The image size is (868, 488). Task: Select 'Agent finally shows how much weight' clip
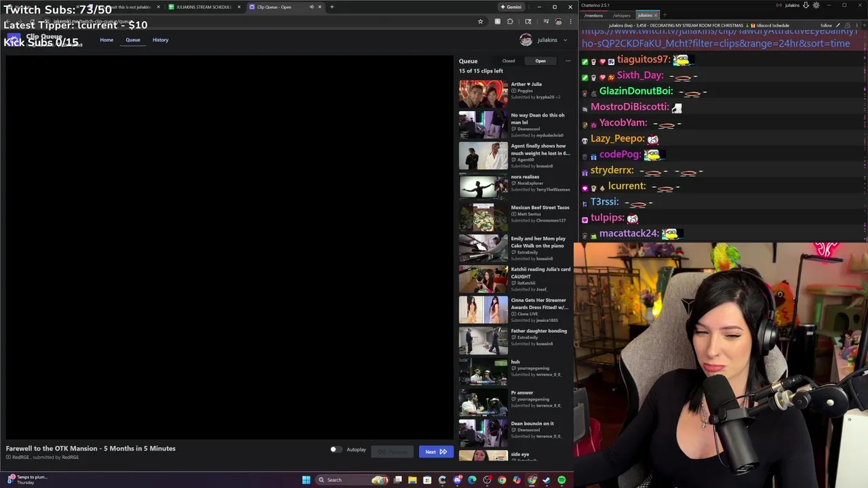(x=515, y=156)
